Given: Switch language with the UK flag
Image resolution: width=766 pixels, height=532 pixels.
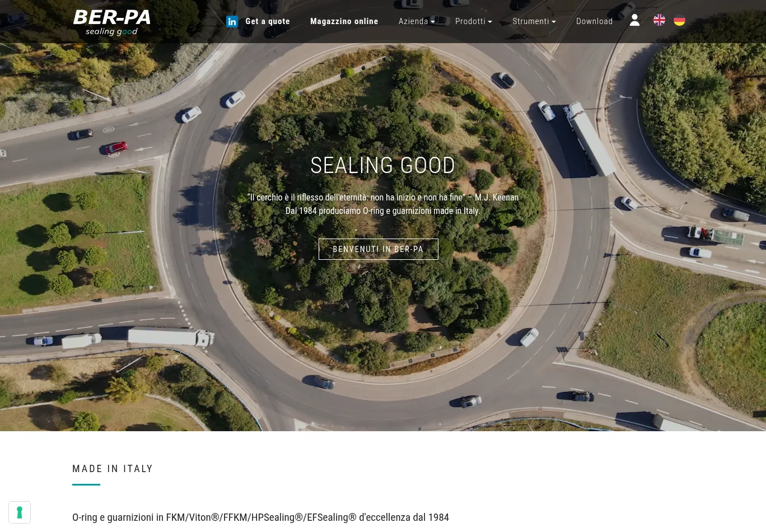Looking at the screenshot, I should pyautogui.click(x=659, y=21).
